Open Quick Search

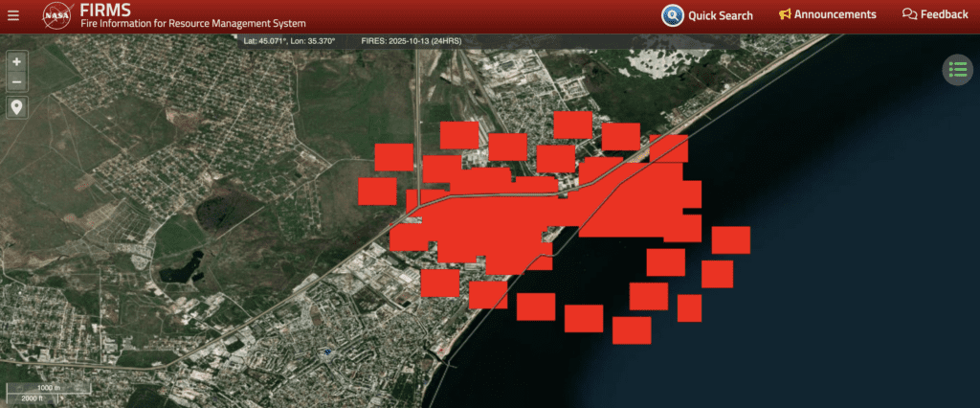[x=720, y=15]
